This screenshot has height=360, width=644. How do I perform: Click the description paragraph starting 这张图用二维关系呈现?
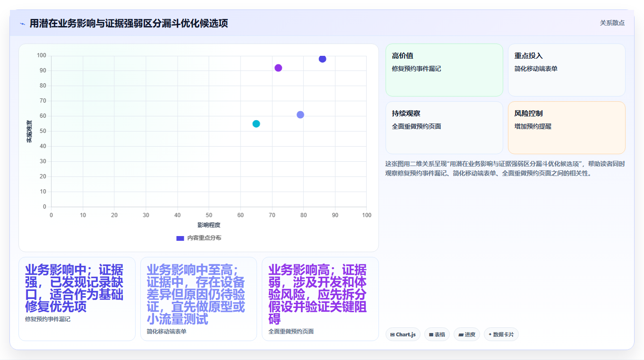(505, 168)
